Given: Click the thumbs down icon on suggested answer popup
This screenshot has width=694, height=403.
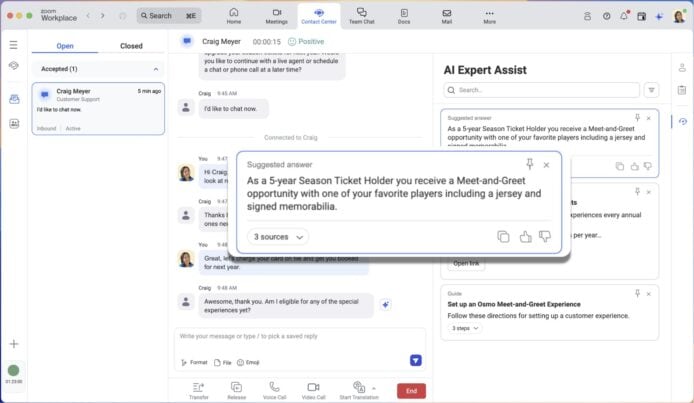Looking at the screenshot, I should [x=545, y=237].
